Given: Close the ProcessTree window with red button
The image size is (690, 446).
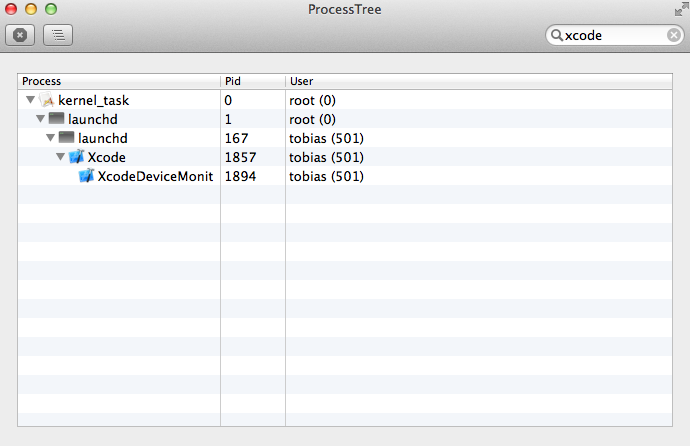Looking at the screenshot, I should (x=11, y=9).
